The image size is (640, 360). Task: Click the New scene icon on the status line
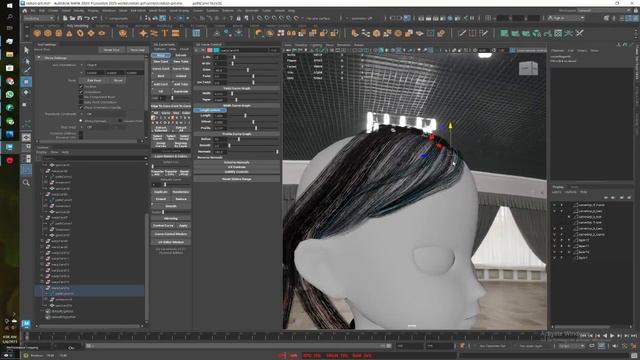[65, 18]
